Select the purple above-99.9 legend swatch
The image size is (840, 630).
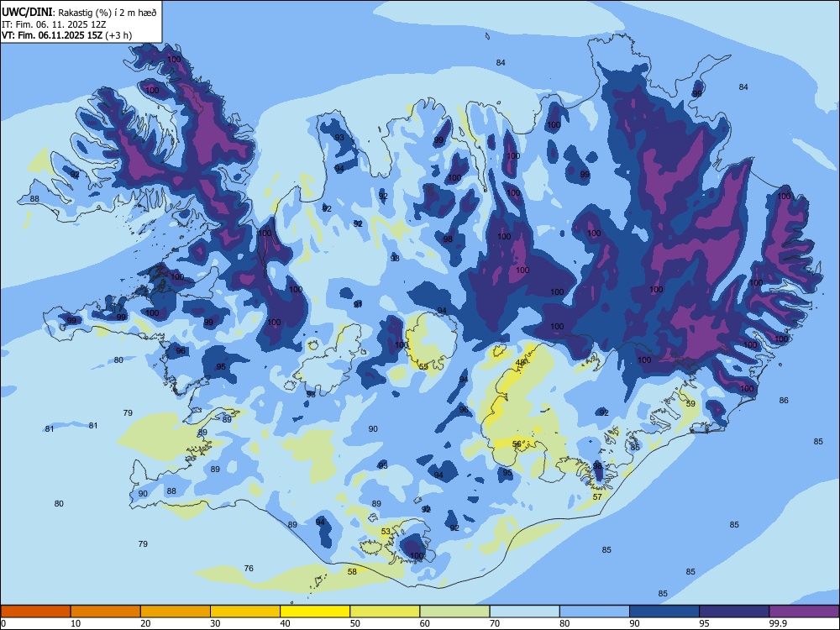point(804,612)
